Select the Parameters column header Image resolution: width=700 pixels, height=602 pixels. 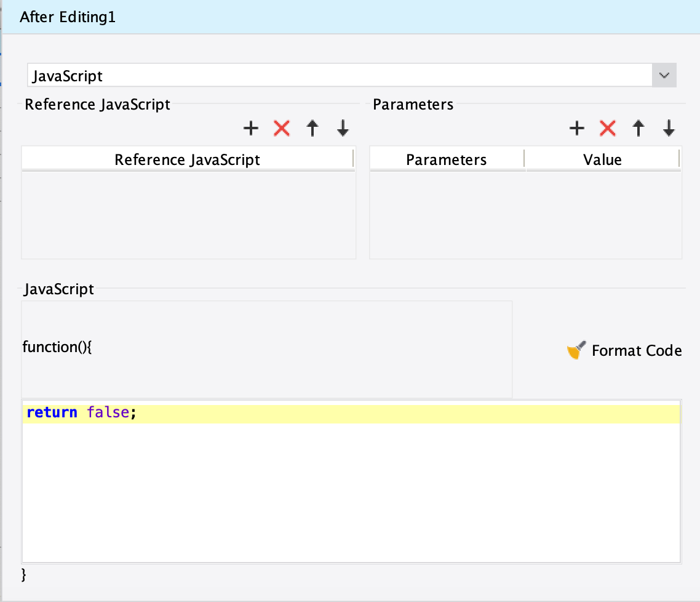[x=447, y=160]
